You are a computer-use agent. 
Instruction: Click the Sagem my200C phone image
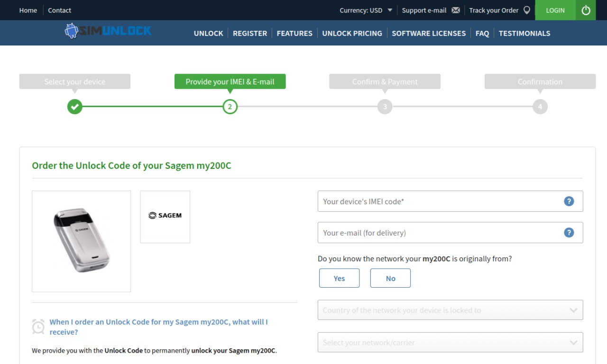point(81,241)
